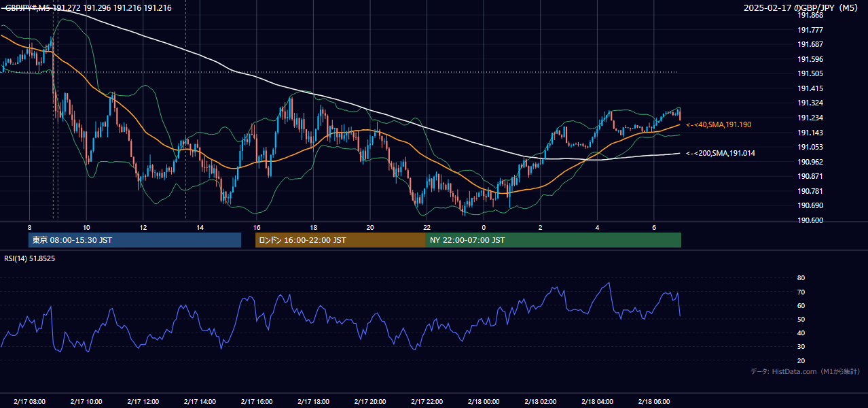The width and height of the screenshot is (868, 408).
Task: Click hour label 16 under the price chart
Action: (x=257, y=227)
